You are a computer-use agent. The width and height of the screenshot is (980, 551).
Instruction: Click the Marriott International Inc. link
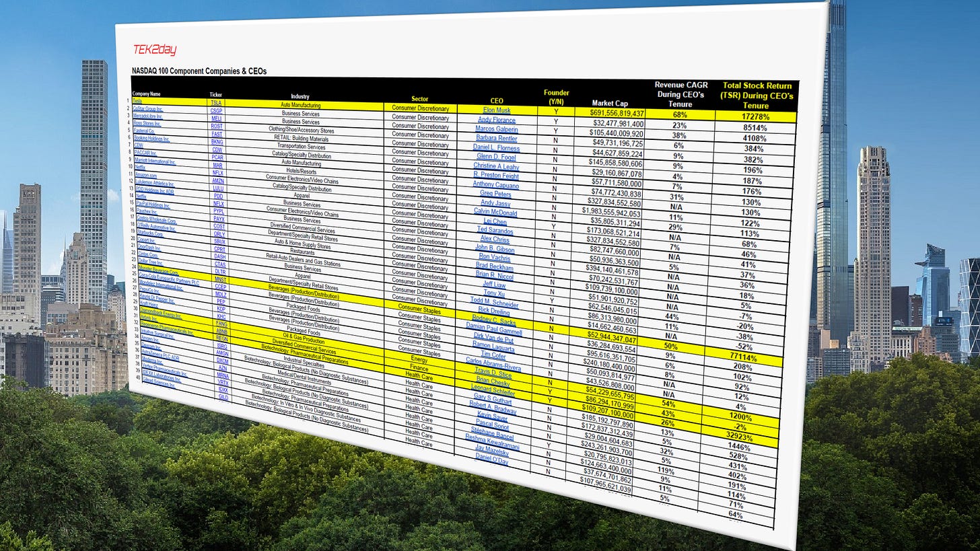click(x=155, y=161)
